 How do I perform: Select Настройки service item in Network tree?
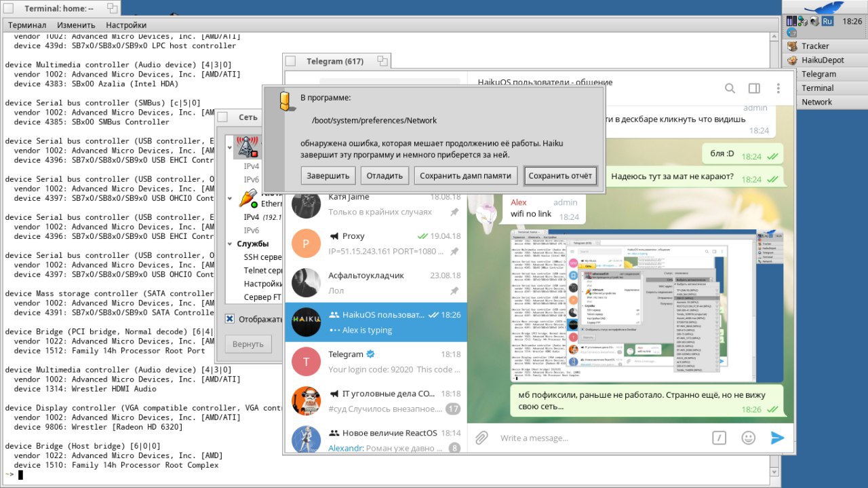(264, 284)
